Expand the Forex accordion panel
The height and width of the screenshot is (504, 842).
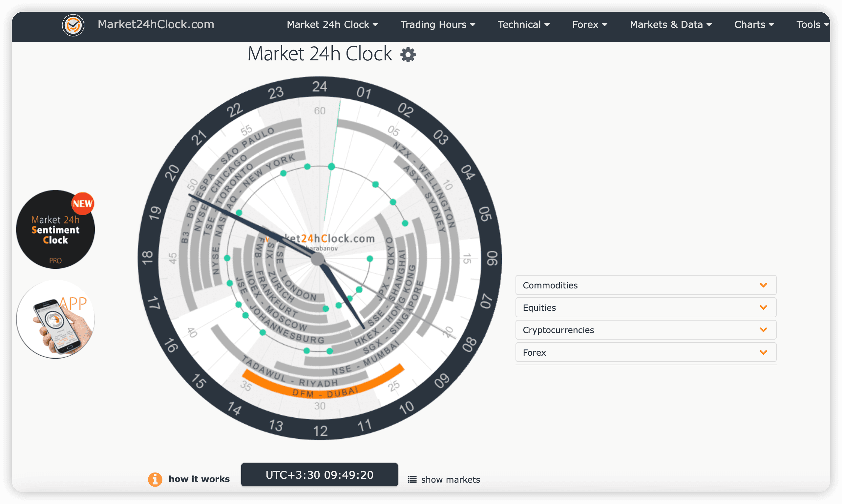click(646, 352)
